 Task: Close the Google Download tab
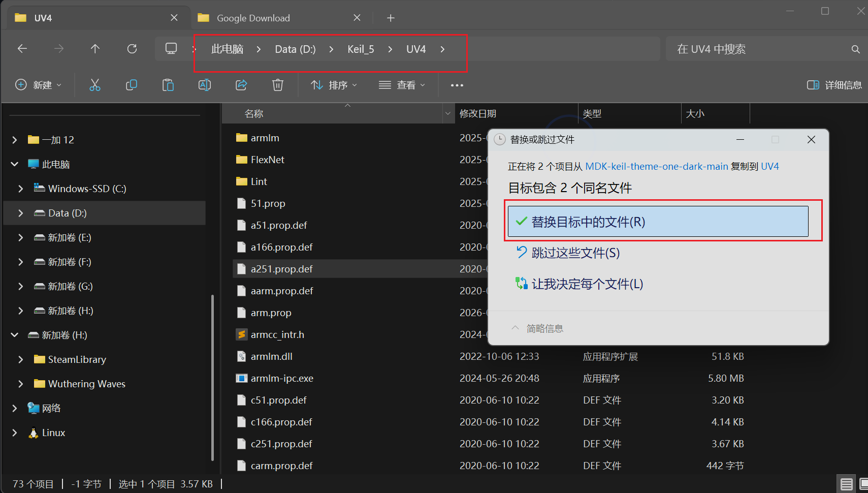coord(357,18)
